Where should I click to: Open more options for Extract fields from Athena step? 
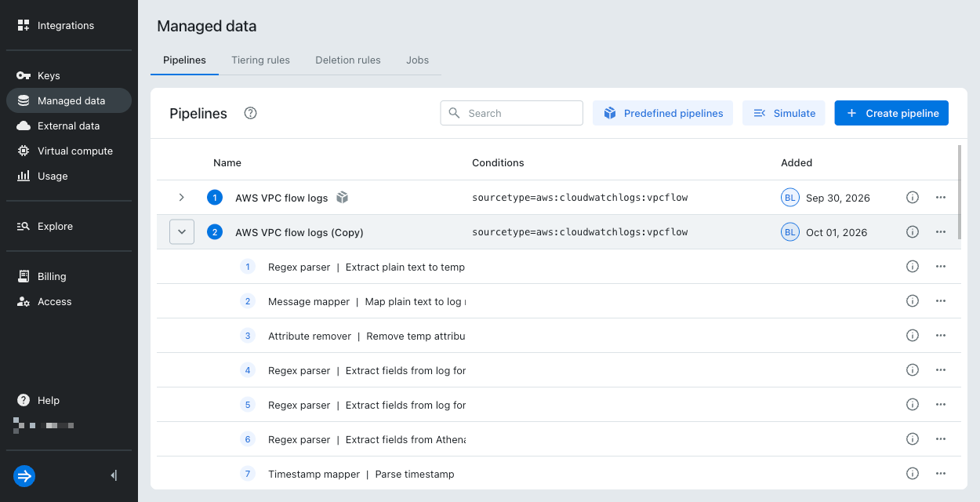[x=941, y=439]
